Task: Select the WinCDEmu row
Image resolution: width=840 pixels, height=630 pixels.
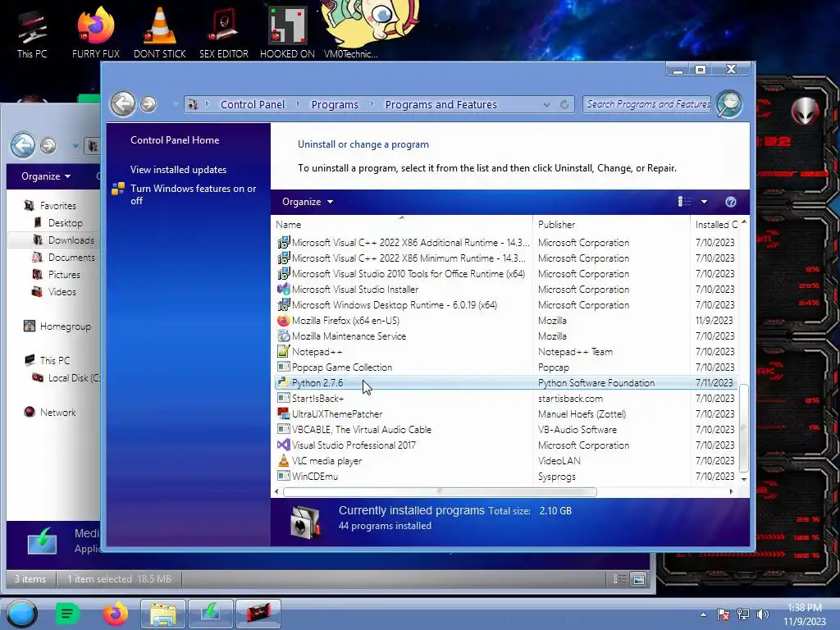Action: [505, 477]
